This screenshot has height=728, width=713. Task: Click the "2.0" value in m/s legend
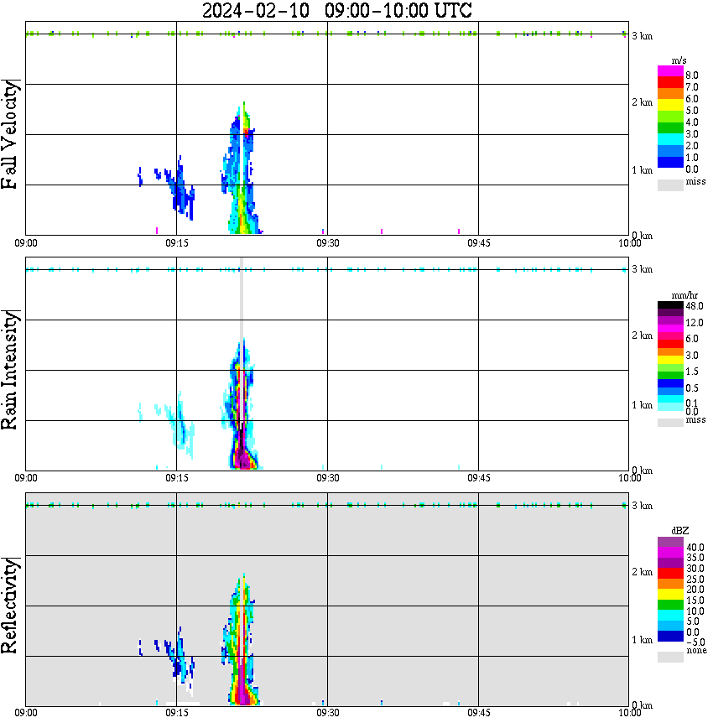pyautogui.click(x=692, y=146)
